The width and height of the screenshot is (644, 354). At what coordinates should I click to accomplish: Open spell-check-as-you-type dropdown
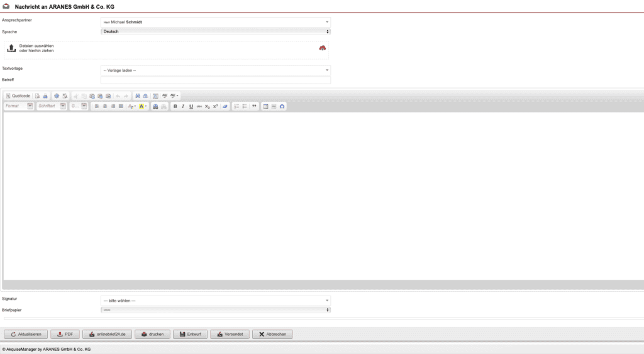click(175, 96)
